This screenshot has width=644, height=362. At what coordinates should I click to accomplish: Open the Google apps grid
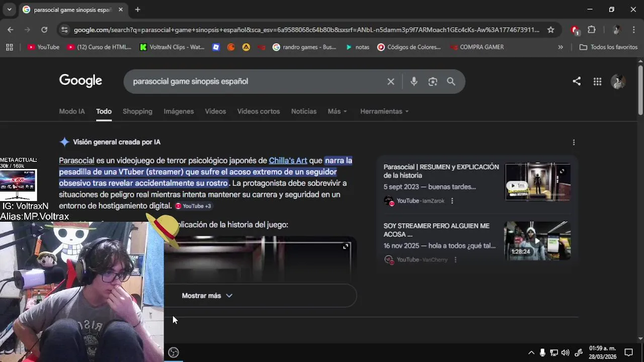(x=597, y=81)
